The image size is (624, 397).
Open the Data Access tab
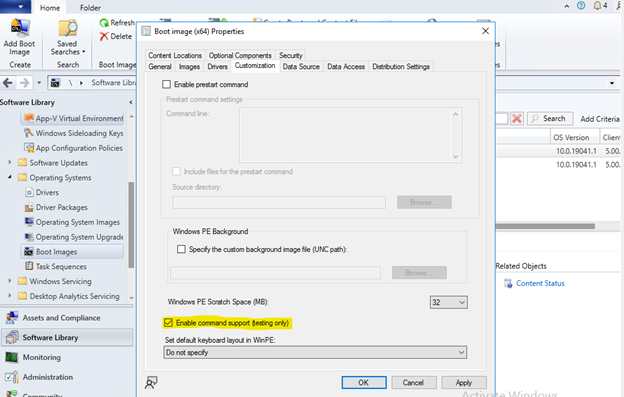pyautogui.click(x=346, y=66)
